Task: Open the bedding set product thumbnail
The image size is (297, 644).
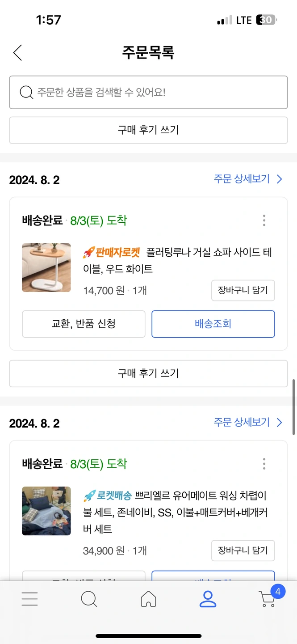Action: (46, 511)
